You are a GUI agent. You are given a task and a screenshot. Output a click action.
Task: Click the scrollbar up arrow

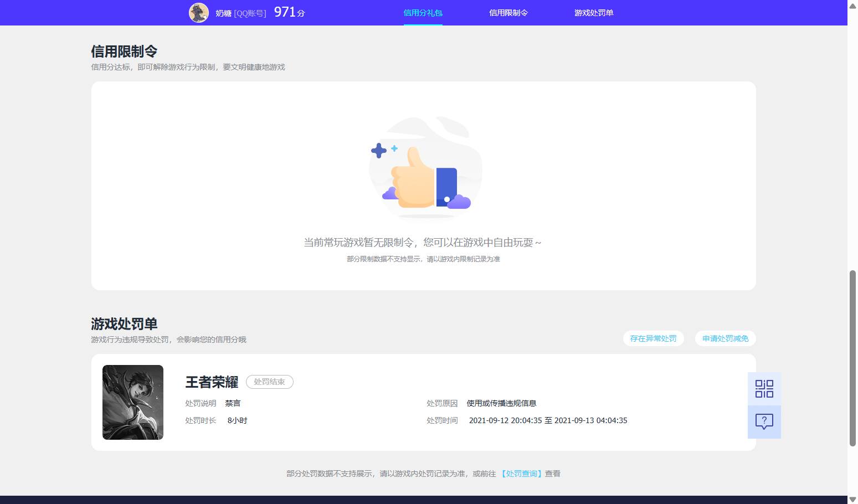tap(852, 5)
